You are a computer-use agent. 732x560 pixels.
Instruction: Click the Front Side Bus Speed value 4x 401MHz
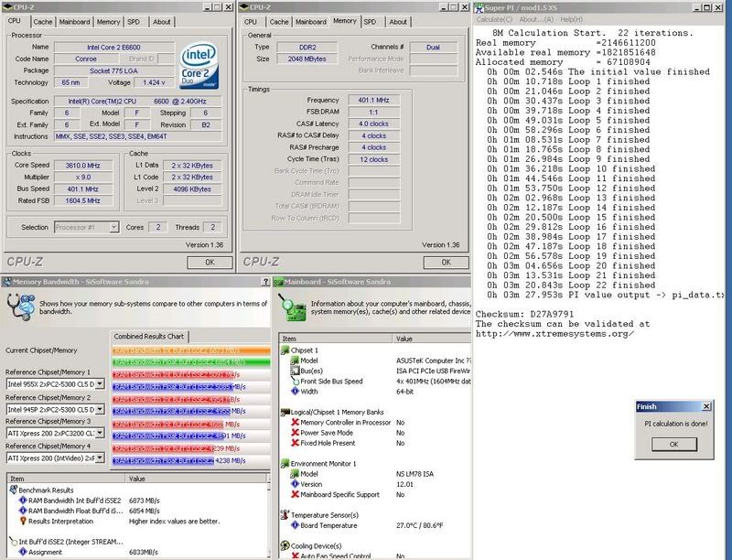point(433,381)
